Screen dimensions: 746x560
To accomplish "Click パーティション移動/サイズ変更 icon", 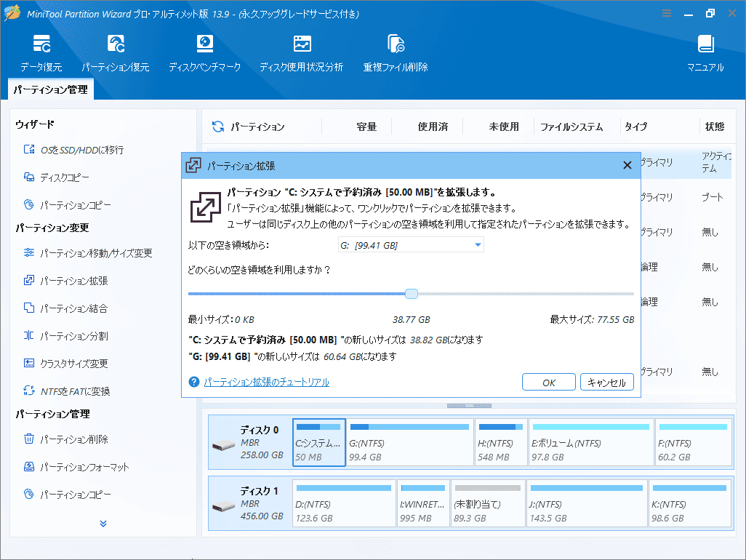I will click(x=29, y=252).
